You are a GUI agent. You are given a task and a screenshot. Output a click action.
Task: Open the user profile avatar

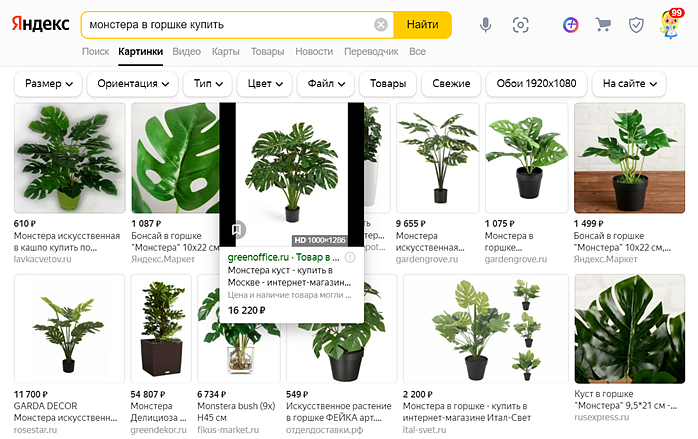click(671, 24)
